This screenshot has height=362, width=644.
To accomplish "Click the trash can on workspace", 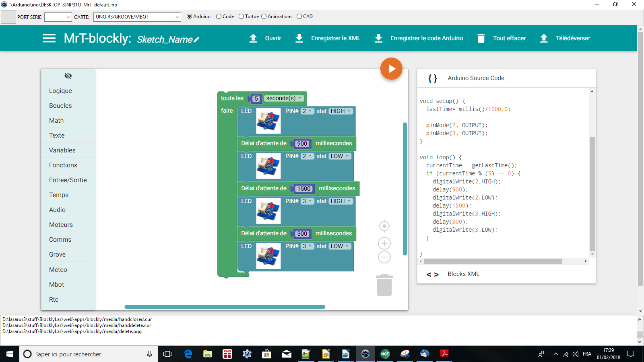I will pyautogui.click(x=384, y=285).
